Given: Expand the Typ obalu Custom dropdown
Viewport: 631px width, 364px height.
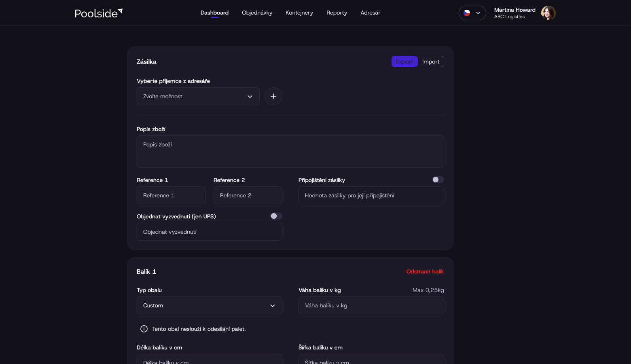Looking at the screenshot, I should (x=210, y=305).
